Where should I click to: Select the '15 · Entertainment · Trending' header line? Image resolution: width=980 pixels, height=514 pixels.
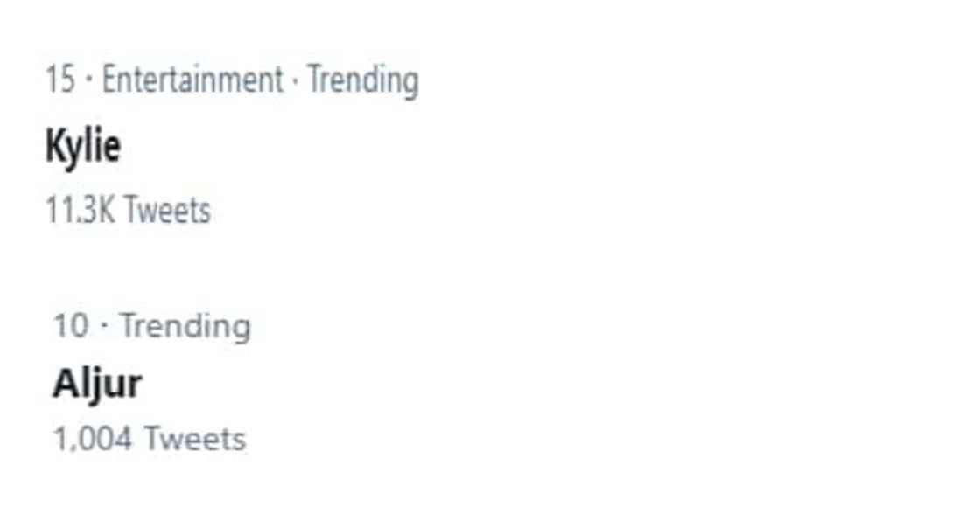tap(232, 80)
